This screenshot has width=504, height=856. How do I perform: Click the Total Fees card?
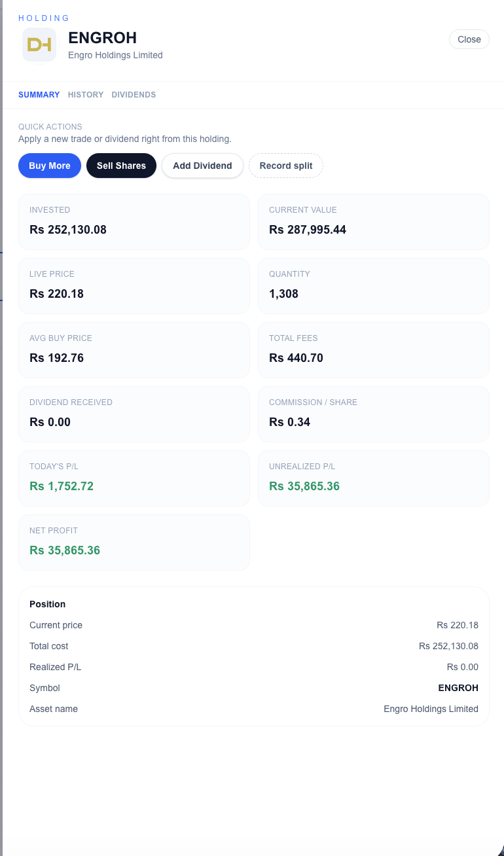coord(374,349)
